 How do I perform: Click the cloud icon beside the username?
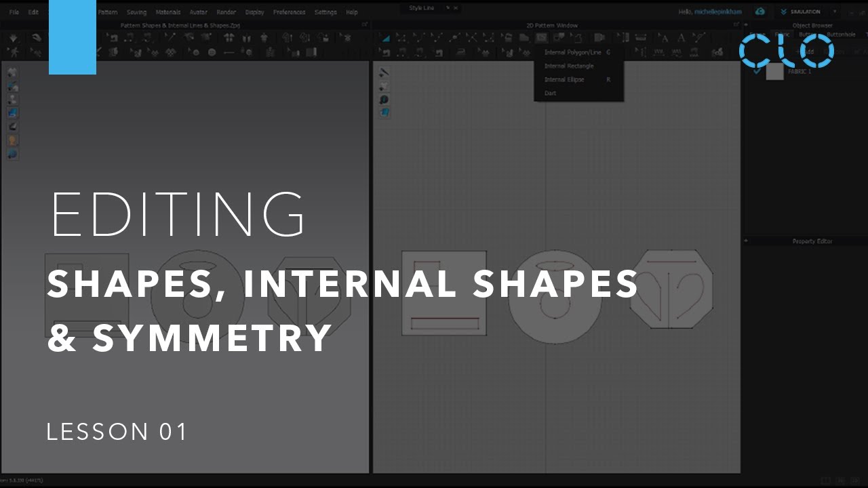(760, 12)
